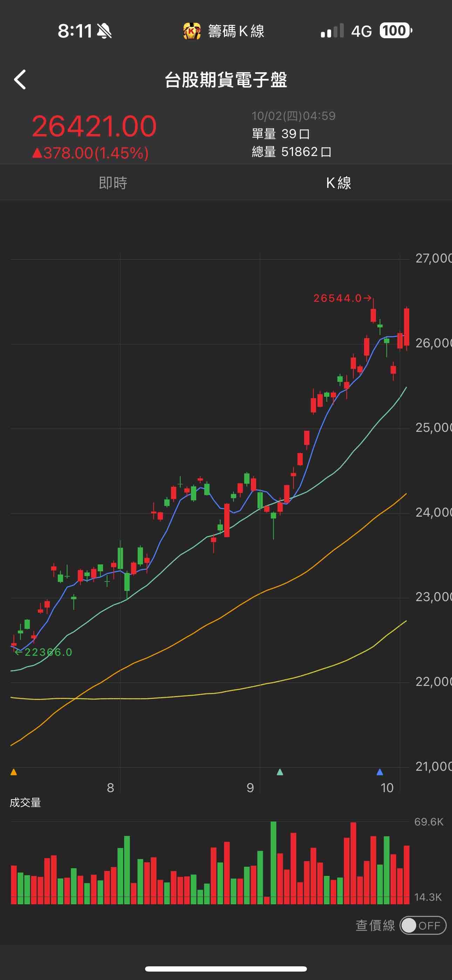Viewport: 452px width, 980px height.
Task: Tap the silent mode bell icon
Action: click(104, 31)
